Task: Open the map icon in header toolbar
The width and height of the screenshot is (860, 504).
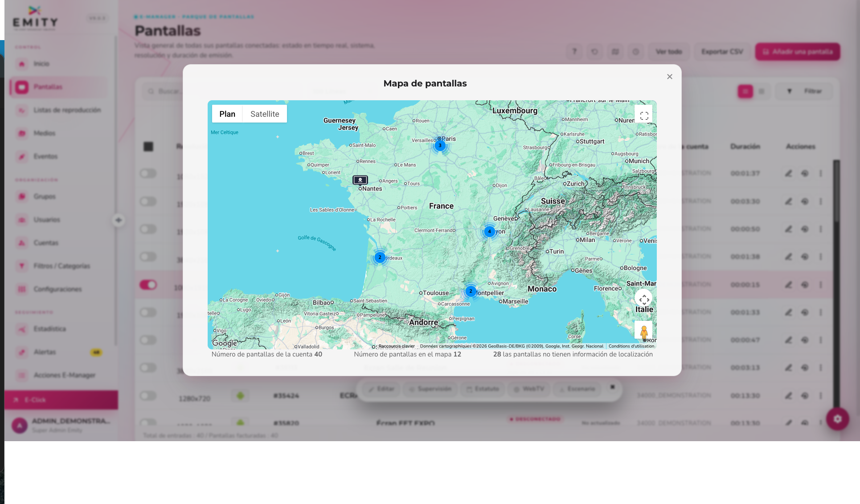Action: pos(615,52)
